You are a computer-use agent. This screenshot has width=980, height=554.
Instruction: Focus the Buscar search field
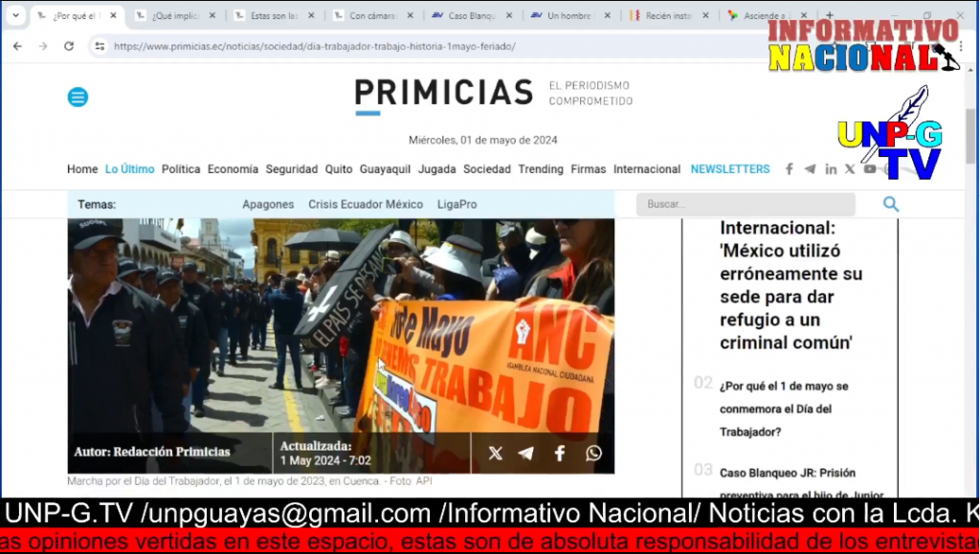pyautogui.click(x=746, y=204)
